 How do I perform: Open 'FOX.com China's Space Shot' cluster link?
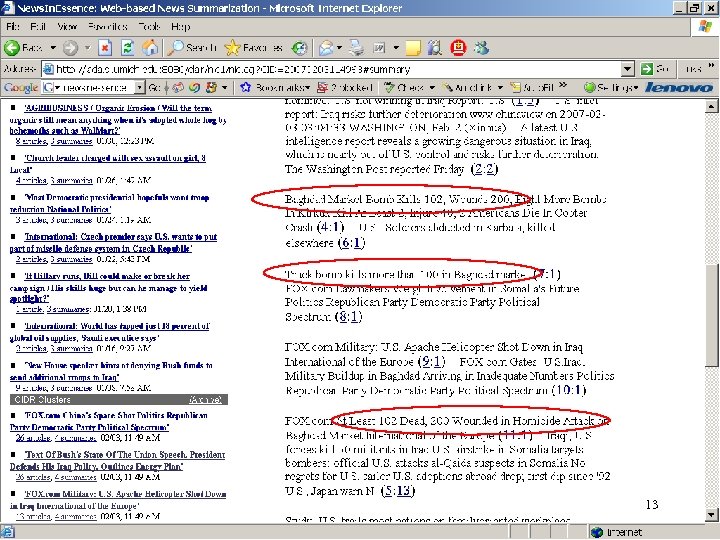click(109, 421)
